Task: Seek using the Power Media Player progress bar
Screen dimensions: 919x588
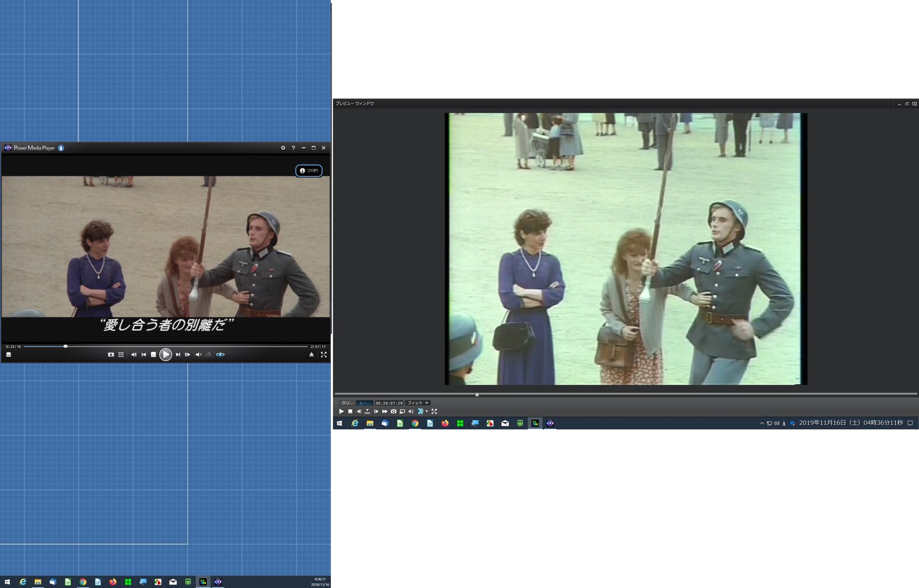Action: click(x=165, y=346)
